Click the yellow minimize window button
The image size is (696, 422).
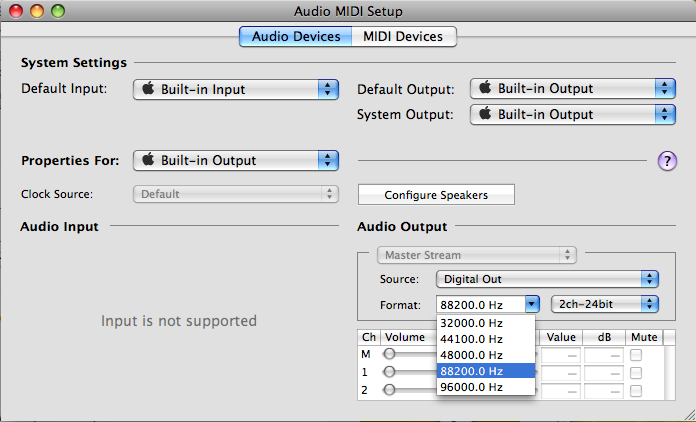(x=37, y=11)
